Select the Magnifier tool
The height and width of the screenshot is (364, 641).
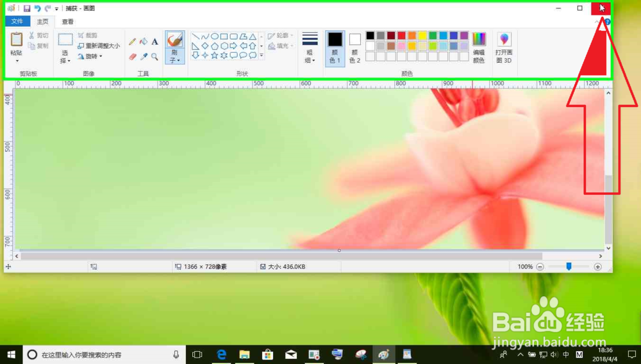coord(154,56)
